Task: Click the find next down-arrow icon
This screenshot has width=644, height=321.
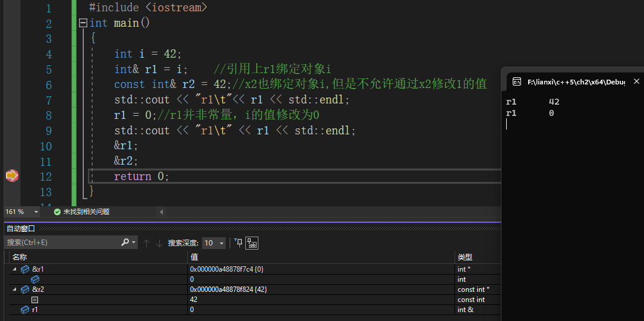Action: 159,243
